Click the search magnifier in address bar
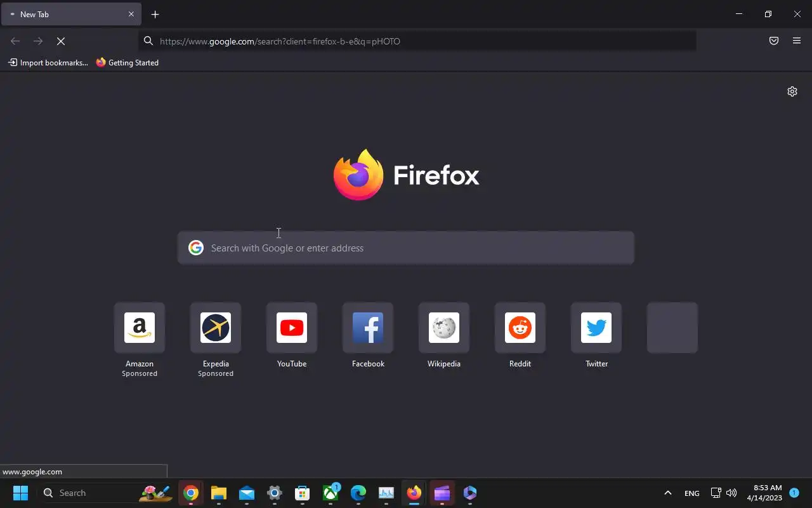This screenshot has width=812, height=508. [x=148, y=41]
